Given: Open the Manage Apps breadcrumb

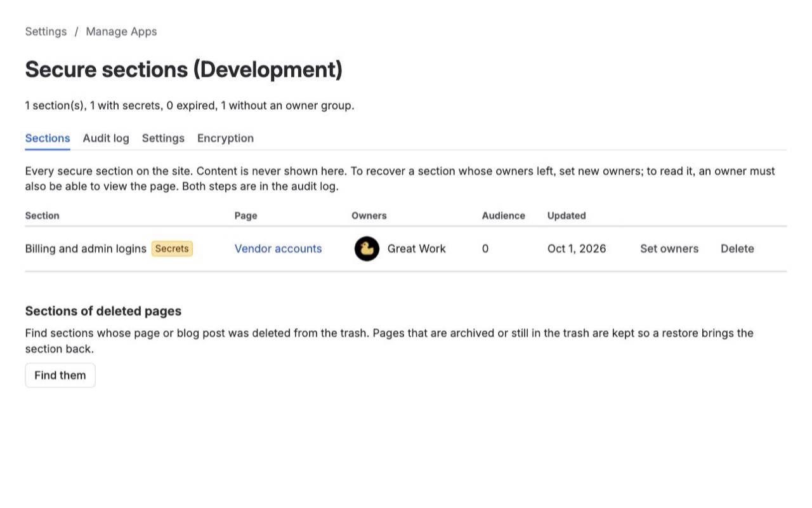Looking at the screenshot, I should point(121,32).
